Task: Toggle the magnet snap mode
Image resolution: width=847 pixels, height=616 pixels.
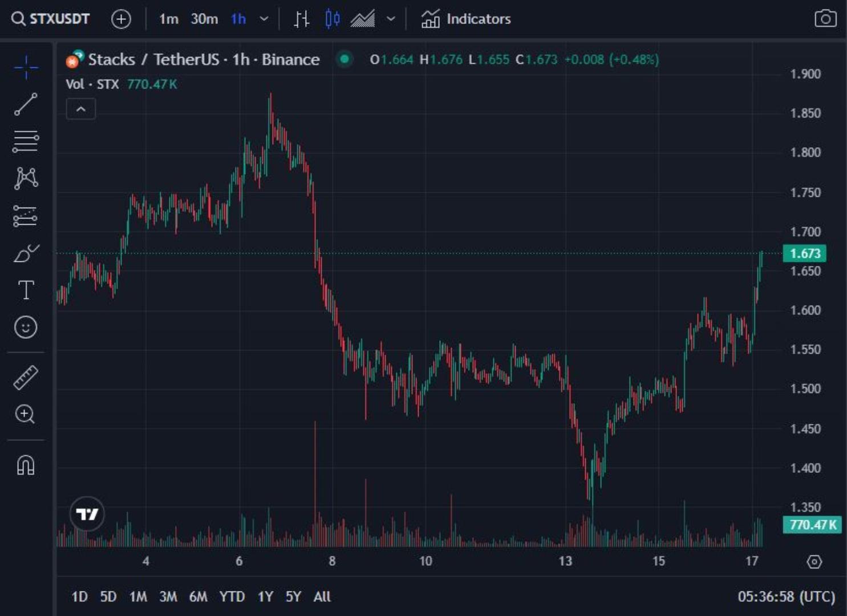Action: [26, 465]
